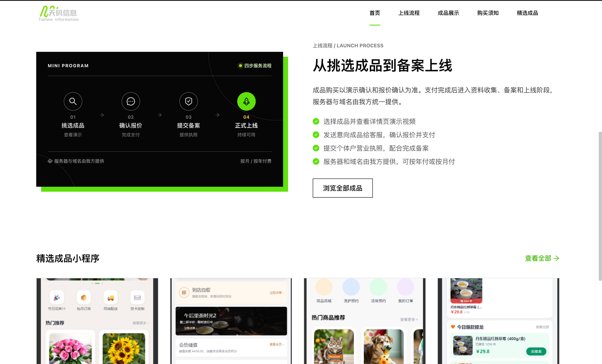Click the arrow between steps 03 and 04
Screen dimensions: 602x364
(217, 115)
